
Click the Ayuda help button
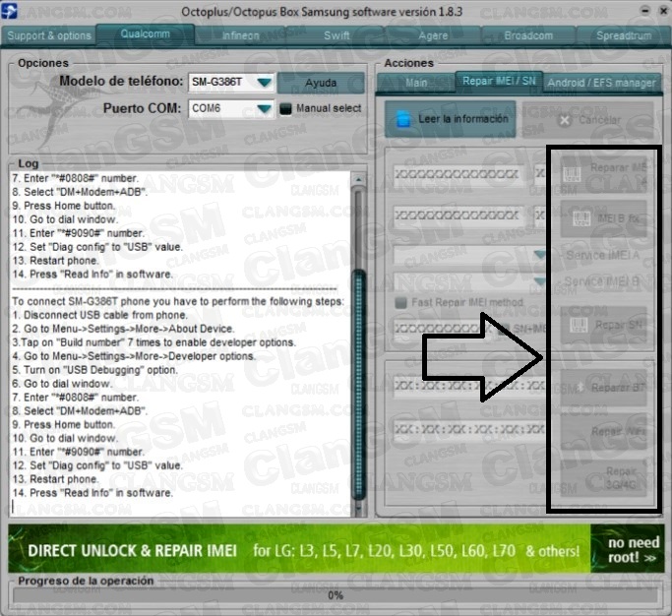pyautogui.click(x=321, y=83)
